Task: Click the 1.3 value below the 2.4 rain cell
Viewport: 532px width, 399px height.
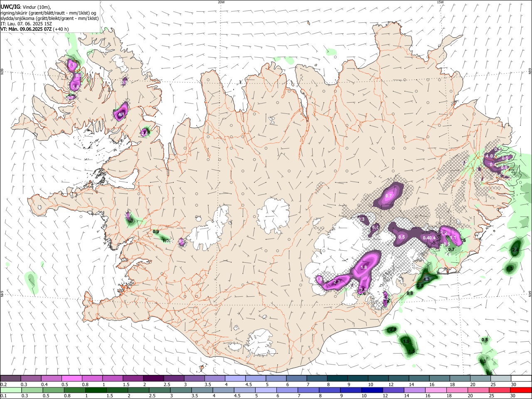Action: coord(510,269)
